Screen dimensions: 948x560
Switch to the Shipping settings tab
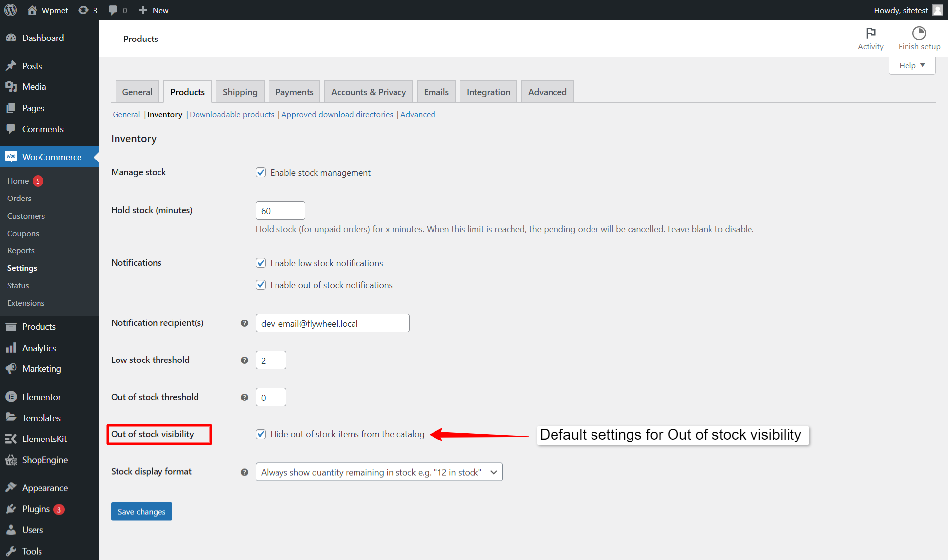click(x=240, y=91)
